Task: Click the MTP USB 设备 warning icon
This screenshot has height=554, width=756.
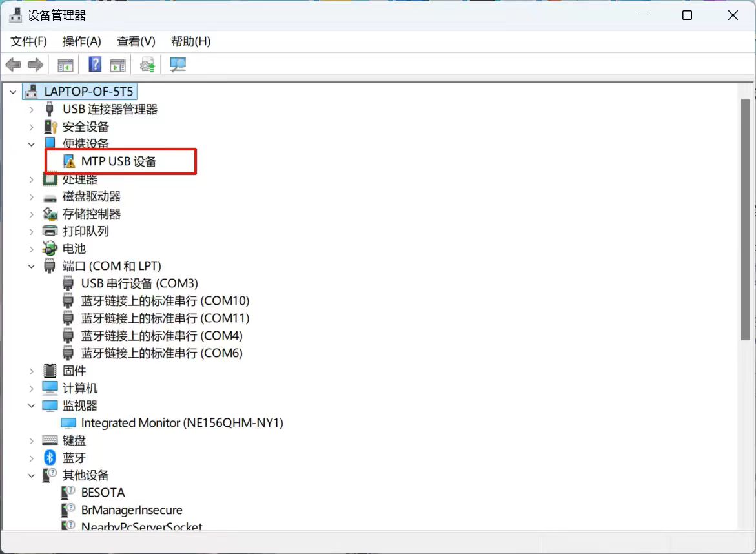Action: coord(69,161)
